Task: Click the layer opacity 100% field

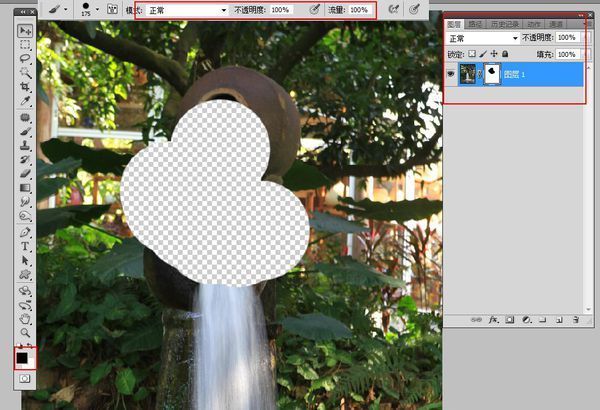Action: pos(566,37)
